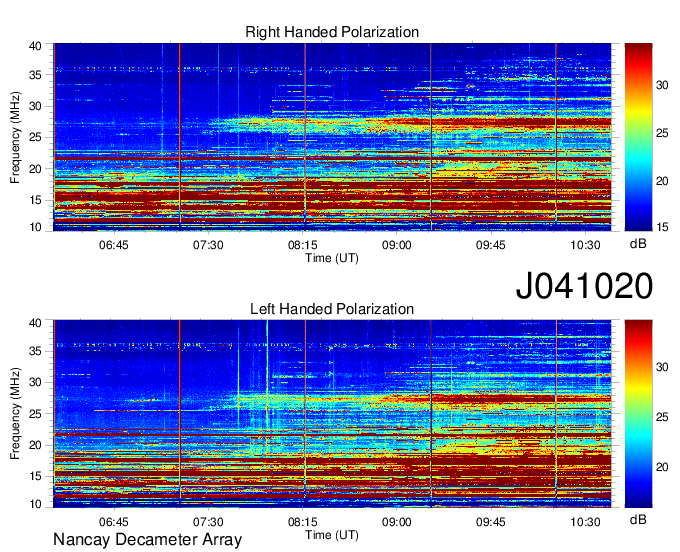Click the 07:30 tick label under upper plot
680x552 pixels.
pos(208,245)
